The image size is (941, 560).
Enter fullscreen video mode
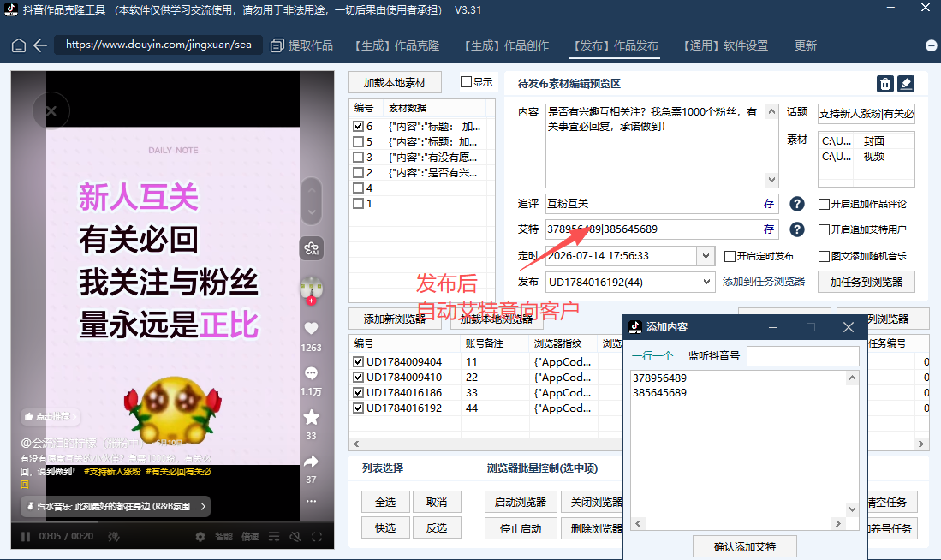[317, 537]
